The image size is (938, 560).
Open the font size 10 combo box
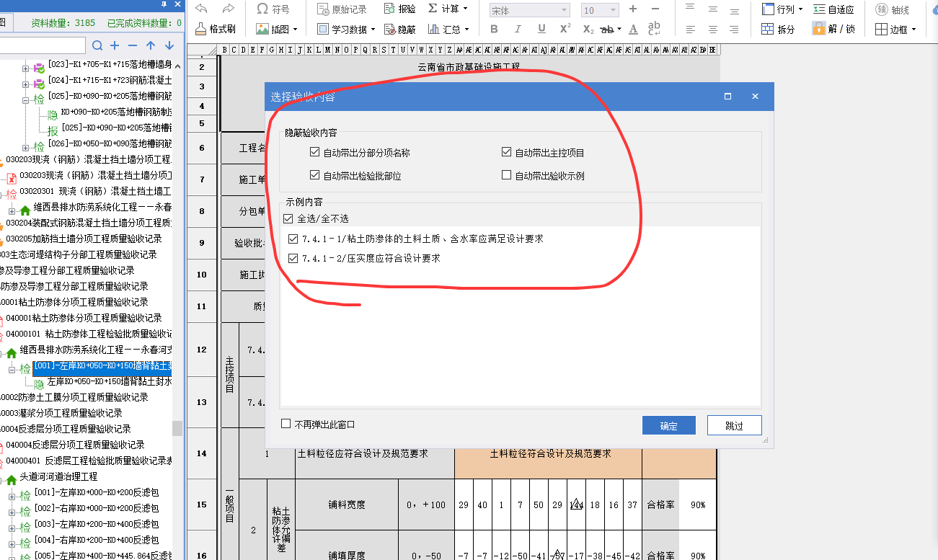point(600,10)
